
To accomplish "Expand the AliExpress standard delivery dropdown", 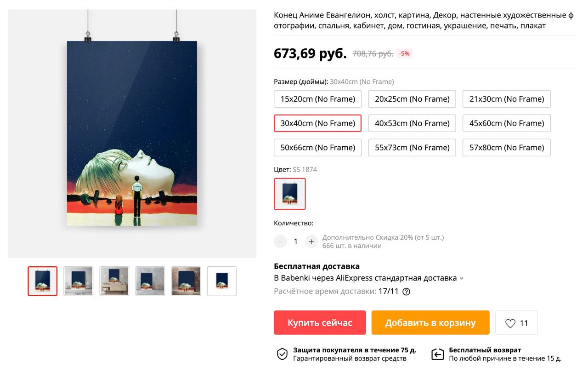I will tap(461, 278).
